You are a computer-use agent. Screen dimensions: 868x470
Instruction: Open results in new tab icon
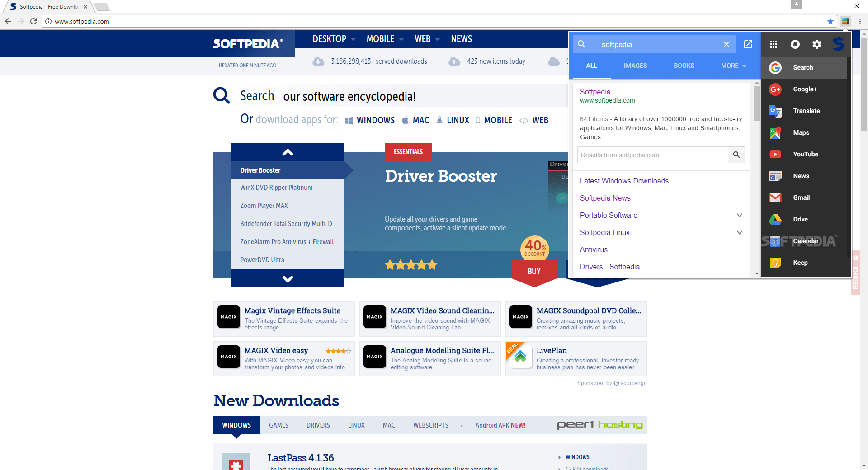748,44
